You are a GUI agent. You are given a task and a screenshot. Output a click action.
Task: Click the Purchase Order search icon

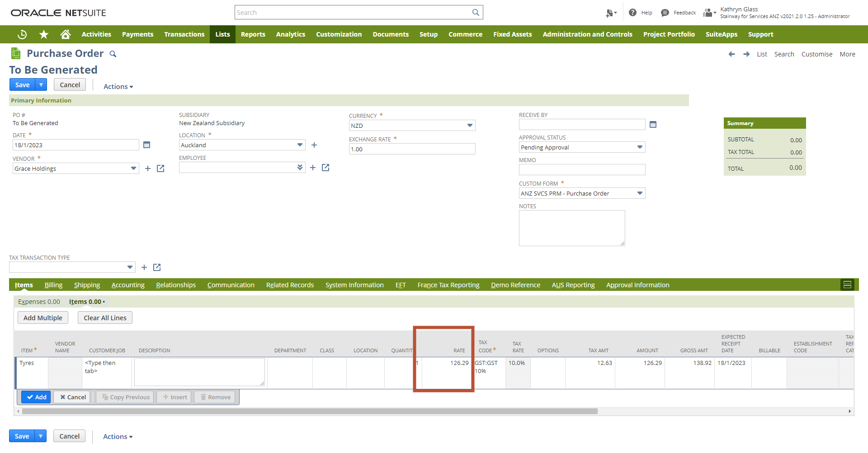coord(113,54)
